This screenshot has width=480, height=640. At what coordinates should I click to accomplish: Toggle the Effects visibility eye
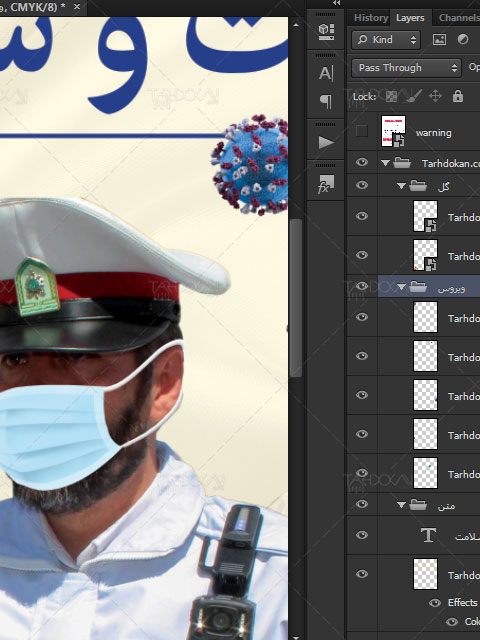coord(435,603)
